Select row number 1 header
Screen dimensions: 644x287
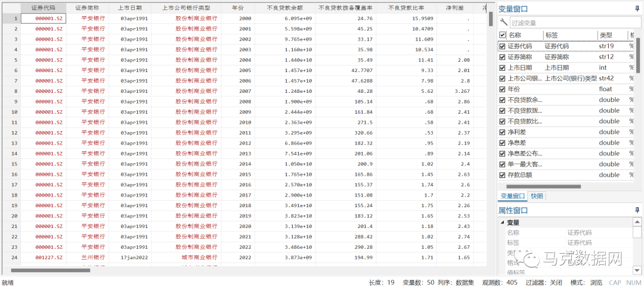pyautogui.click(x=11, y=18)
